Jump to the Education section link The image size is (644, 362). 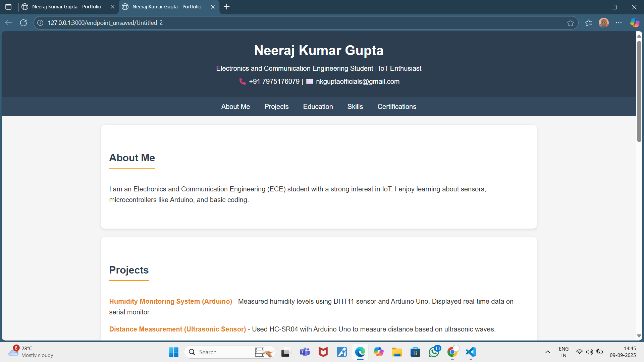318,107
